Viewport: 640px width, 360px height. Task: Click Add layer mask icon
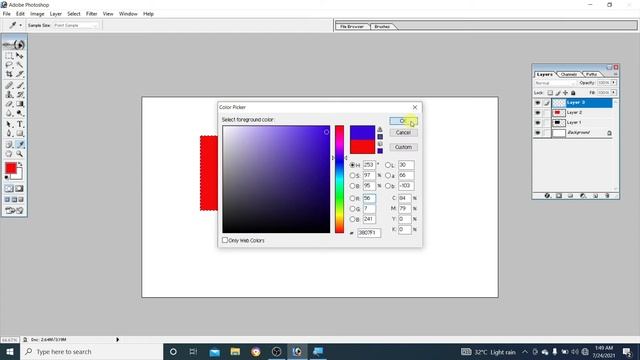559,196
